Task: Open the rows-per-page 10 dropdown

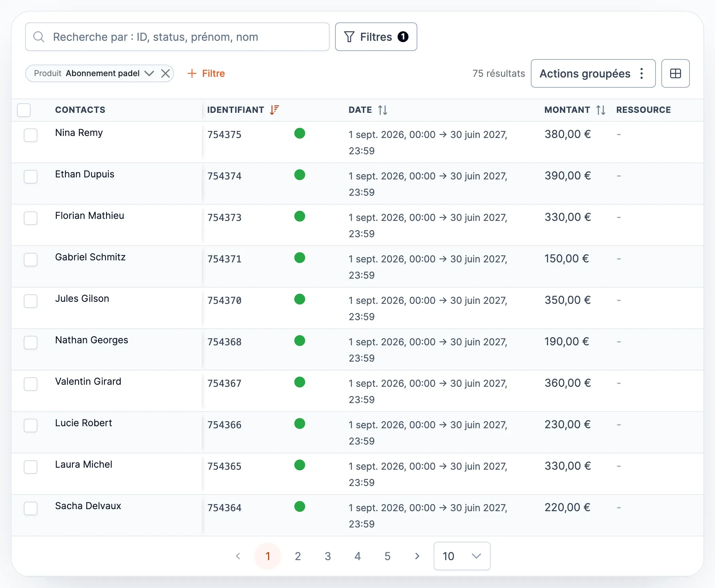Action: pos(462,556)
